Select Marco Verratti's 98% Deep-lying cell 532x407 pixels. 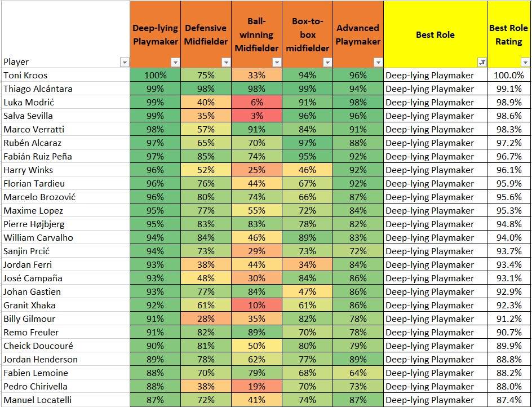(x=155, y=129)
